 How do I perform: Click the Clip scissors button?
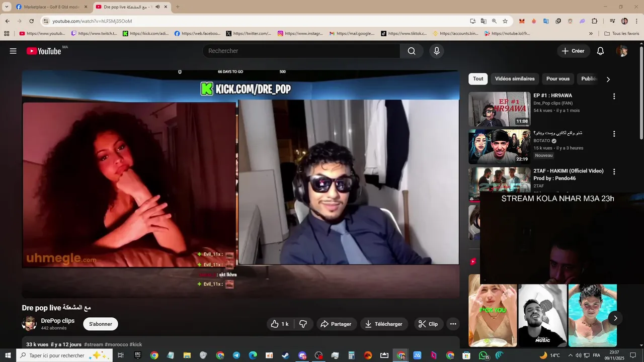pos(429,324)
